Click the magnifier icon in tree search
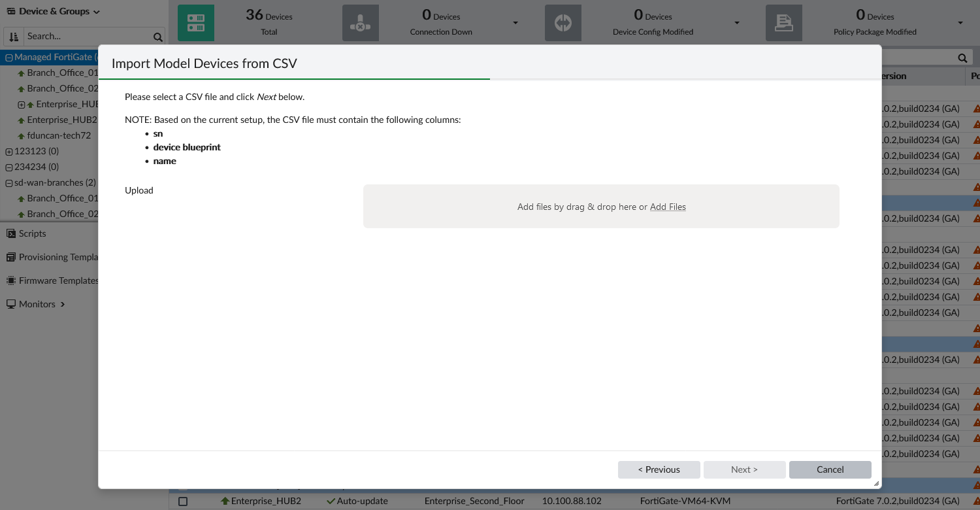980x510 pixels. (x=157, y=37)
